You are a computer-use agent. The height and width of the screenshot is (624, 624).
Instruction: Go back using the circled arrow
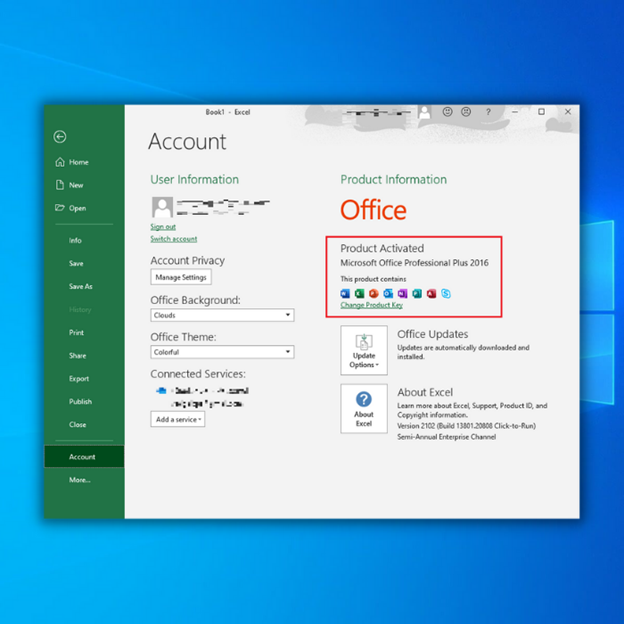click(60, 137)
